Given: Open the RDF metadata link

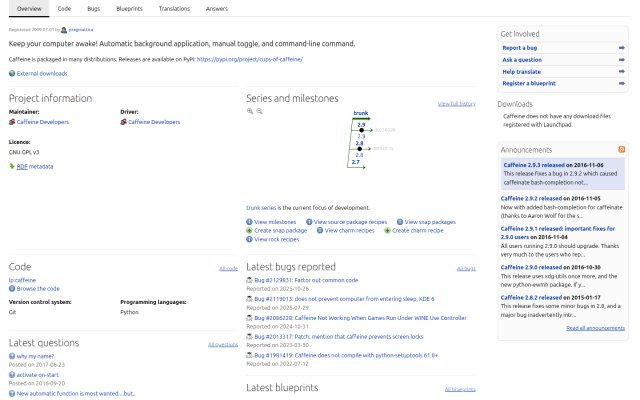Looking at the screenshot, I should click(35, 167).
